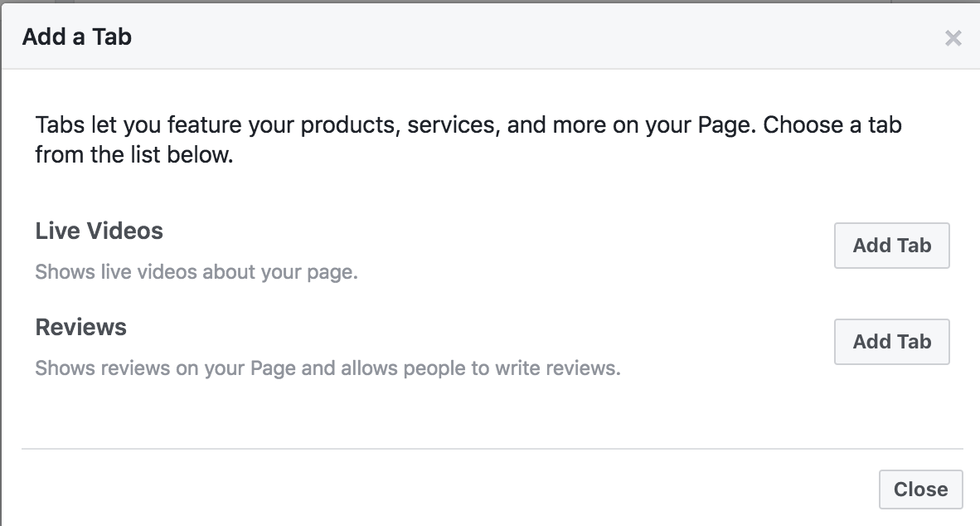
Task: Click the 'from the list below' text line
Action: pos(133,154)
